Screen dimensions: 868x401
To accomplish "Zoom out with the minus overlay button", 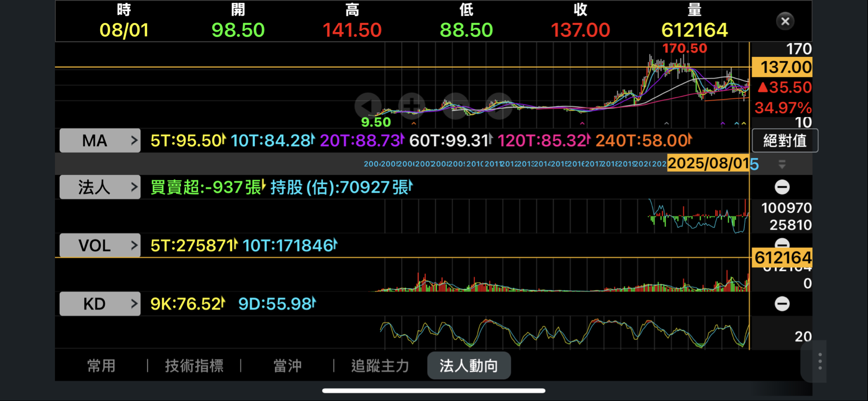I will click(456, 106).
